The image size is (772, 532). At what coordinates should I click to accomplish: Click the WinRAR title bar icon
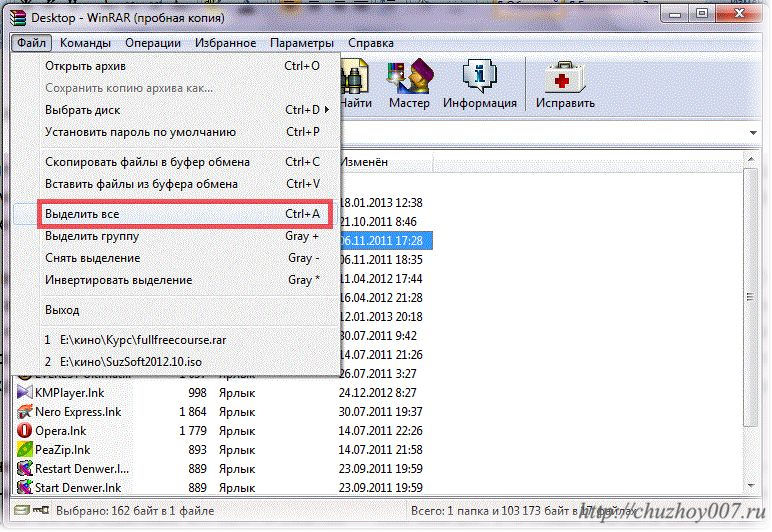[18, 17]
